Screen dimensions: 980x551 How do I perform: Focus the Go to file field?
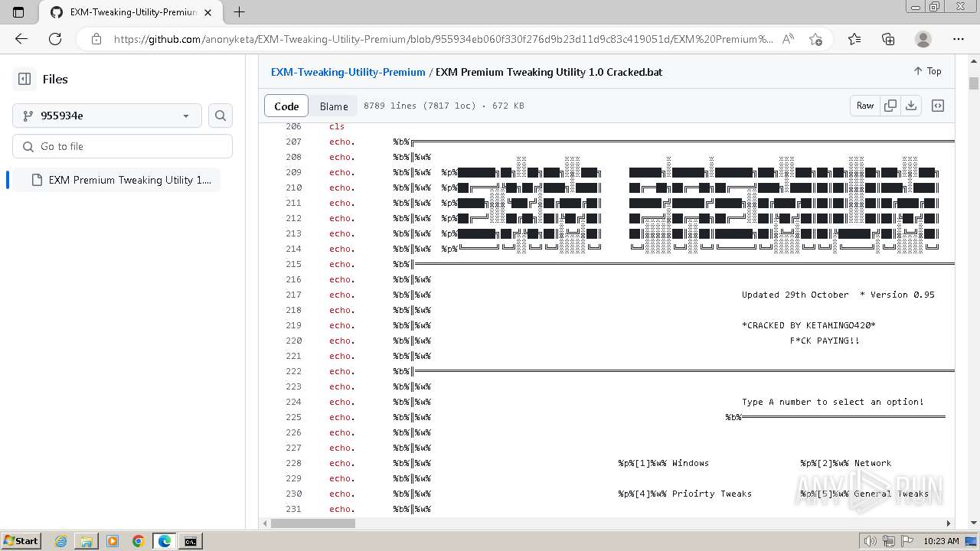122,146
